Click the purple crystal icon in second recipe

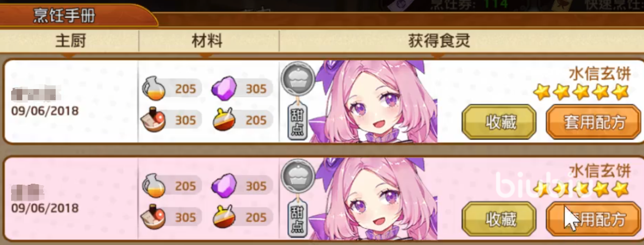[223, 186]
